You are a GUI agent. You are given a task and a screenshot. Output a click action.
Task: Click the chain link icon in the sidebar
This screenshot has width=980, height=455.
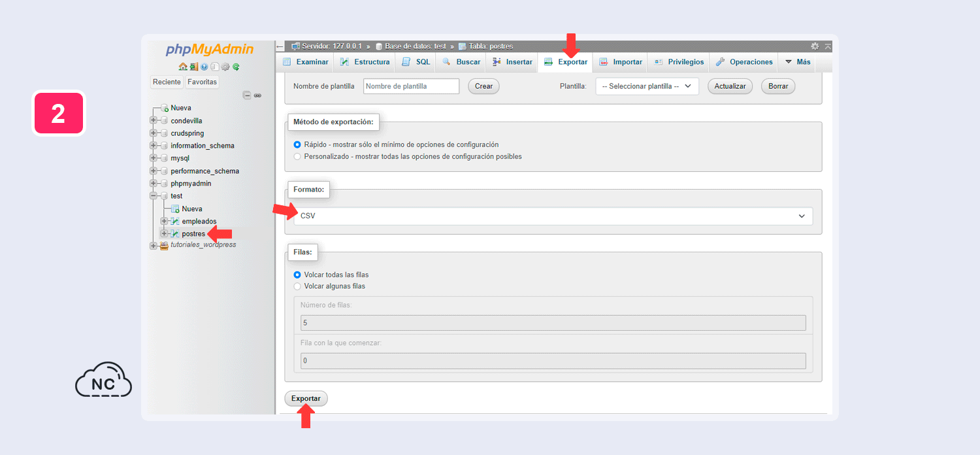(258, 95)
